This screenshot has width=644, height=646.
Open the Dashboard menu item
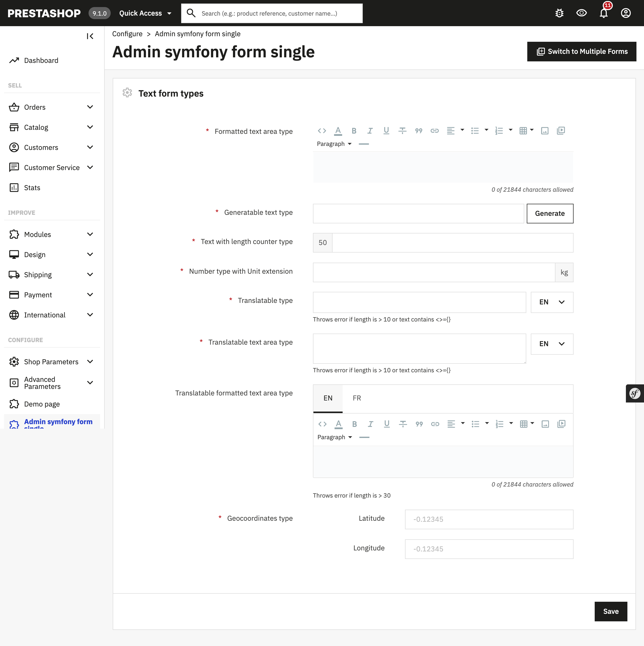coord(41,61)
